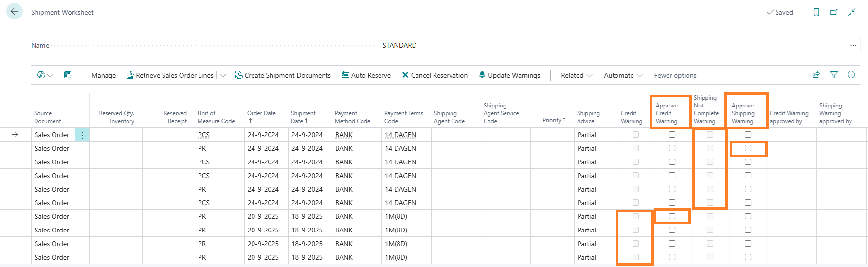Click the Name field containing STANDARD

[613, 45]
